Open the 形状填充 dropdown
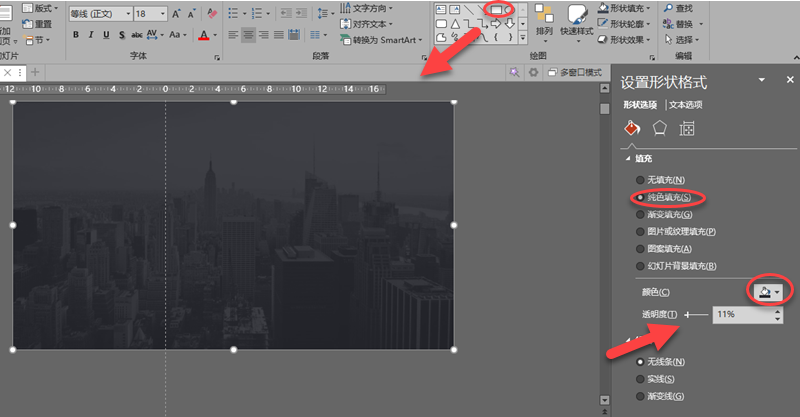 624,8
